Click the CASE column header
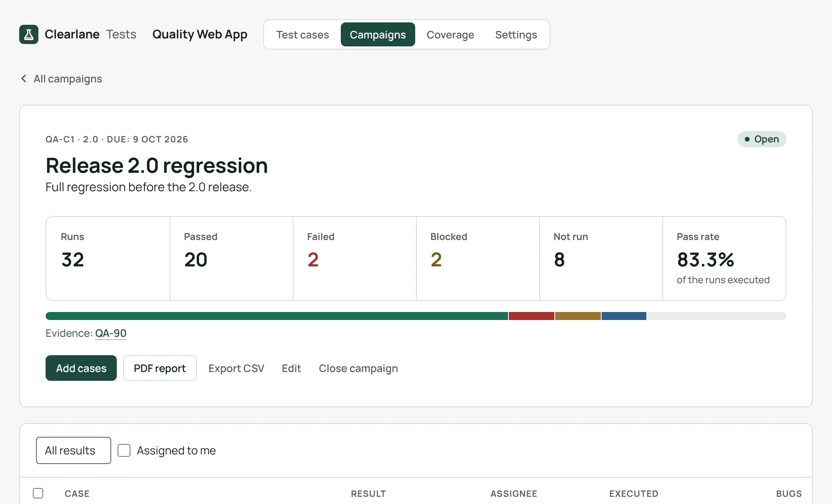Image resolution: width=832 pixels, height=504 pixels. coord(77,494)
